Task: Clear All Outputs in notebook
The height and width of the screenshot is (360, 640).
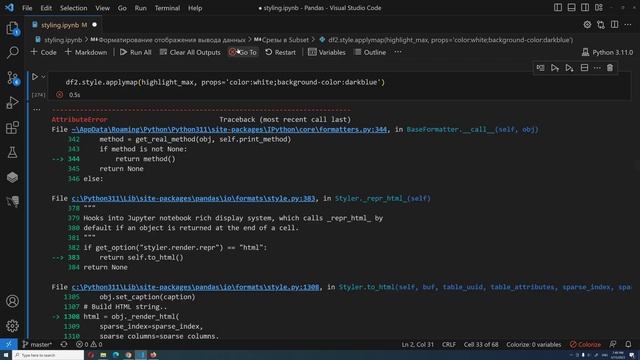Action: [x=190, y=52]
